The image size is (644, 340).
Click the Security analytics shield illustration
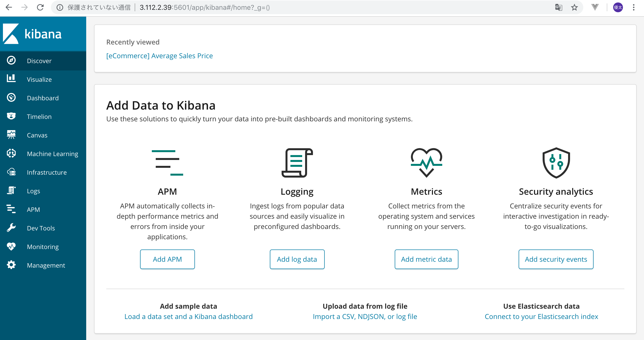[x=556, y=163]
